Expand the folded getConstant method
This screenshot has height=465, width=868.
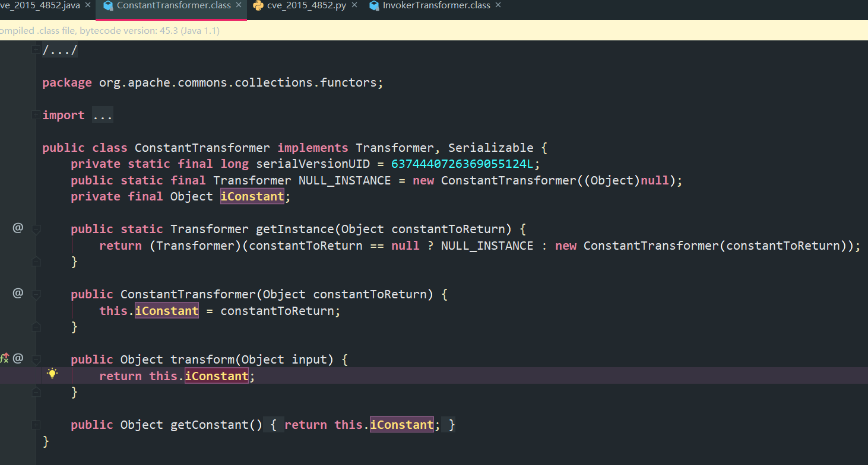pos(36,425)
